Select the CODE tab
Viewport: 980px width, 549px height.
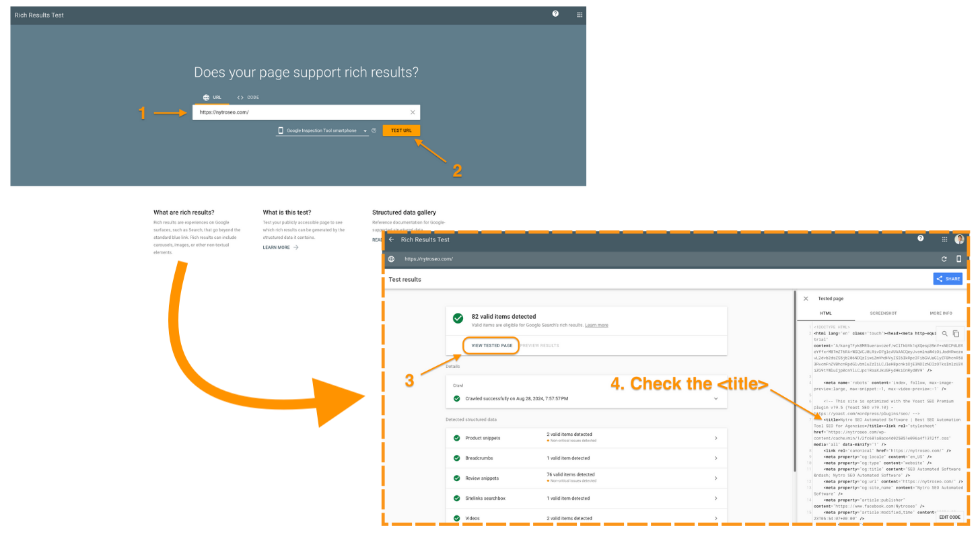[x=248, y=98]
